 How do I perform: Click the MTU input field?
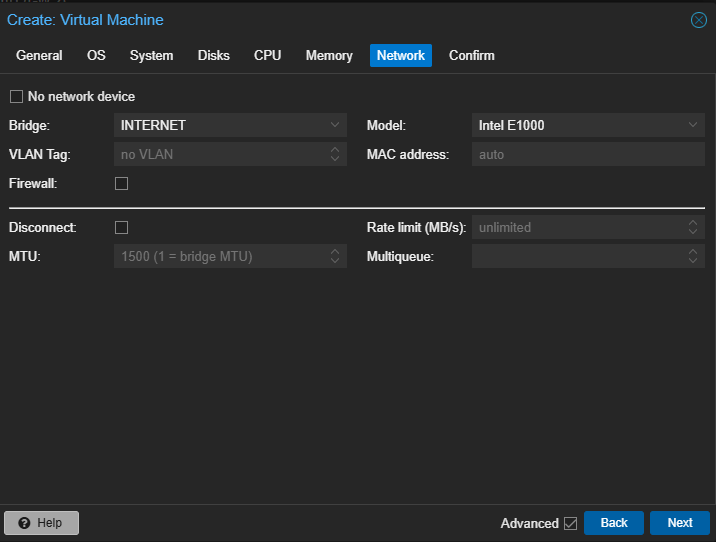pos(219,256)
